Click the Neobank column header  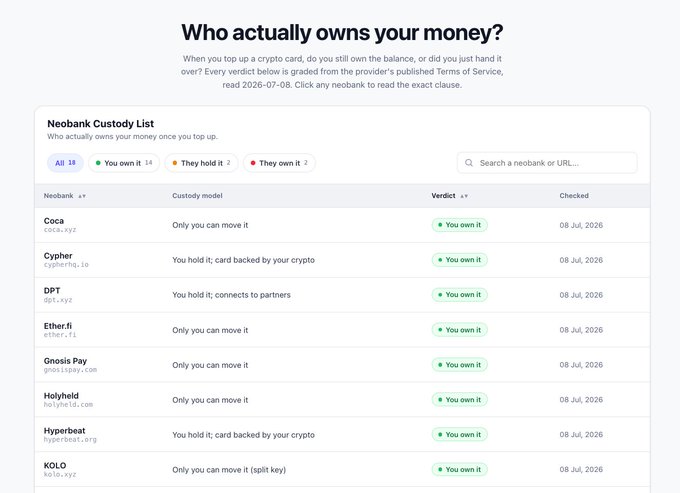[59, 196]
